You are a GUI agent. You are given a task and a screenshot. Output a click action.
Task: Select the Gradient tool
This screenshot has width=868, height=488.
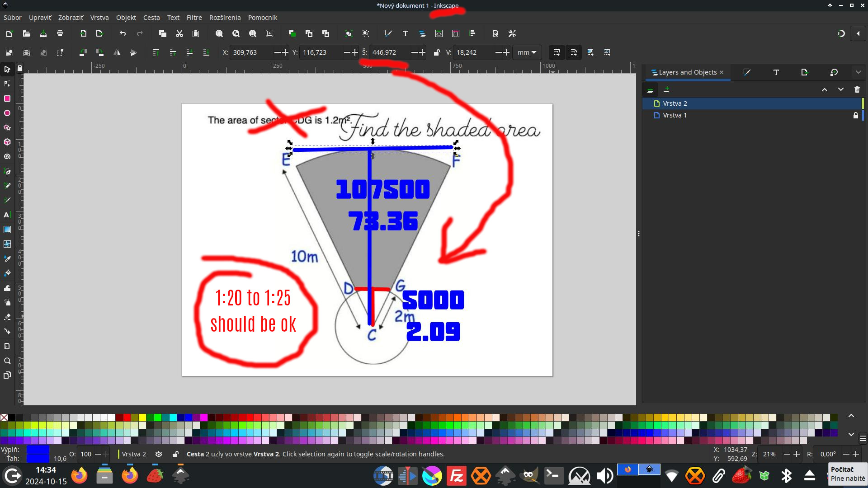coord(7,230)
